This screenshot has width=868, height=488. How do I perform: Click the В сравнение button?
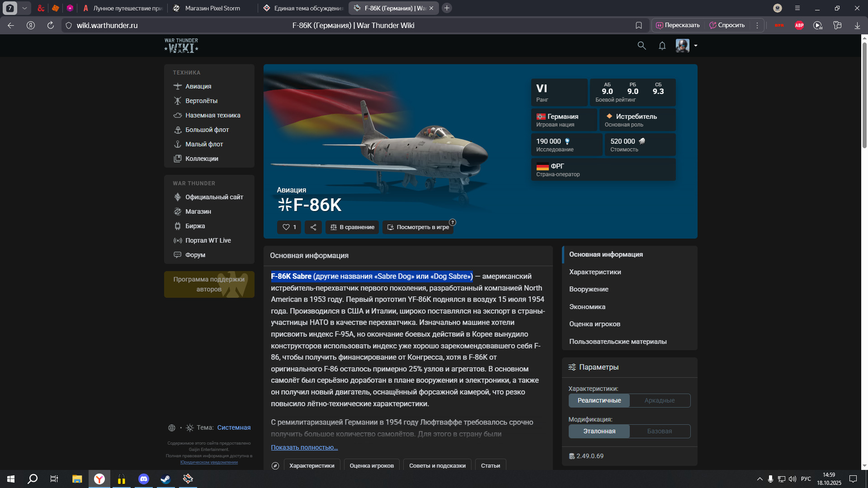[352, 227]
